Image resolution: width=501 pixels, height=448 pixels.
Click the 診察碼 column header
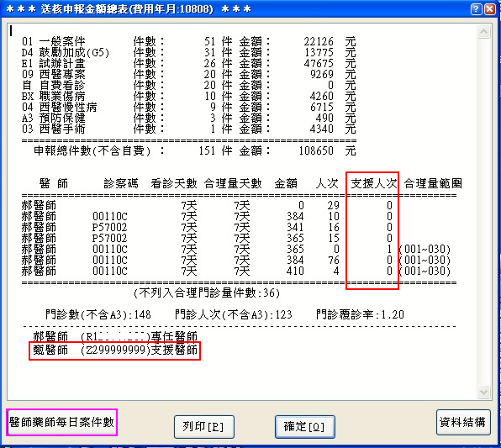point(121,183)
